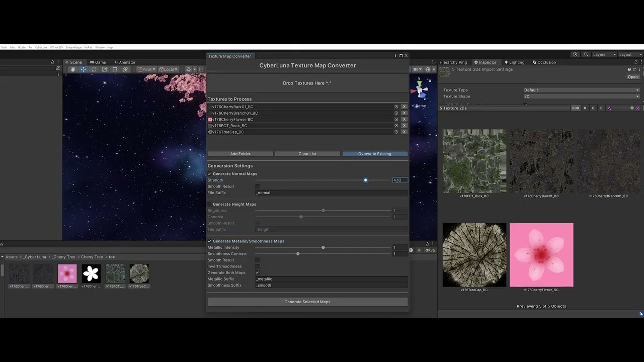The width and height of the screenshot is (644, 362).
Task: Open the Layout dropdown
Action: click(630, 54)
